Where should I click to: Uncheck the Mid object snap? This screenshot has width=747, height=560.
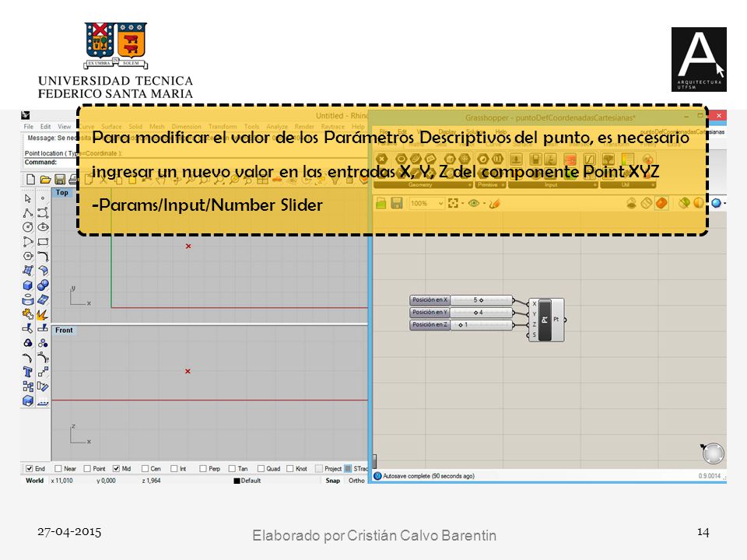coord(116,468)
